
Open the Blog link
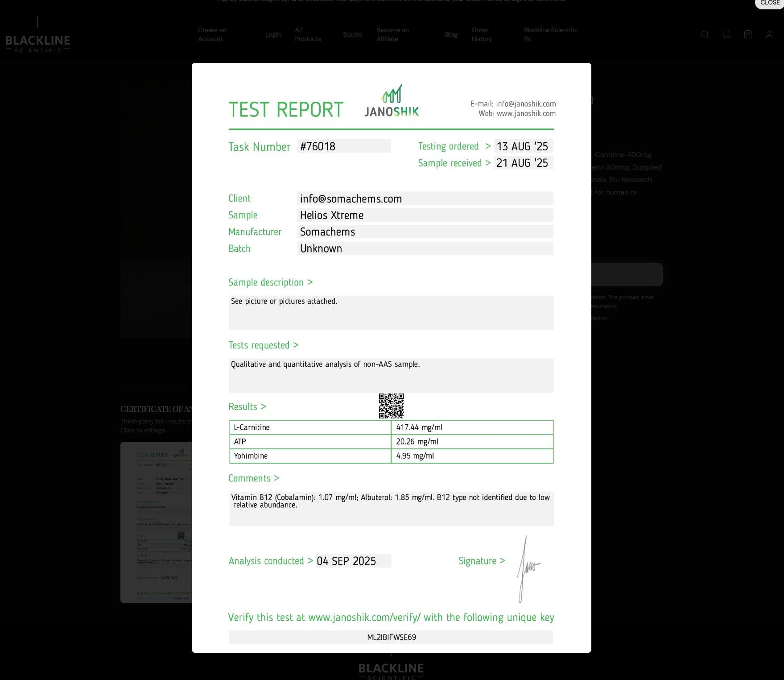(x=451, y=34)
